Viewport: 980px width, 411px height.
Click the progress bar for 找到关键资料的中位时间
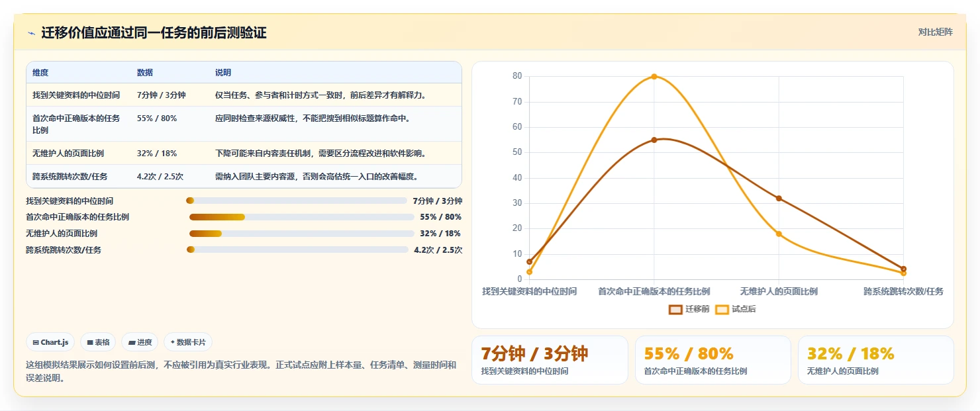coord(297,201)
